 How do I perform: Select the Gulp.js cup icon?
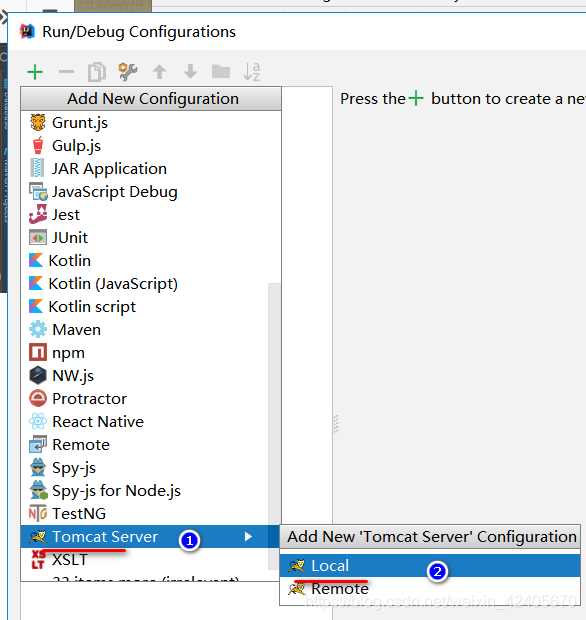point(38,145)
